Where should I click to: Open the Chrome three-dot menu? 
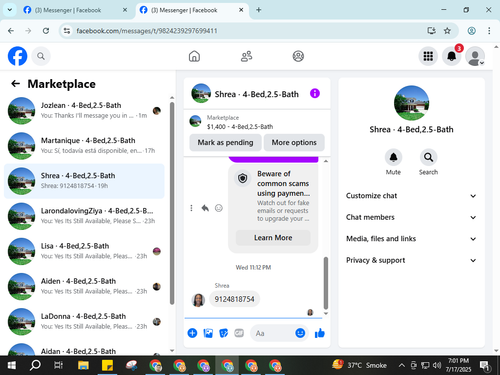[489, 31]
